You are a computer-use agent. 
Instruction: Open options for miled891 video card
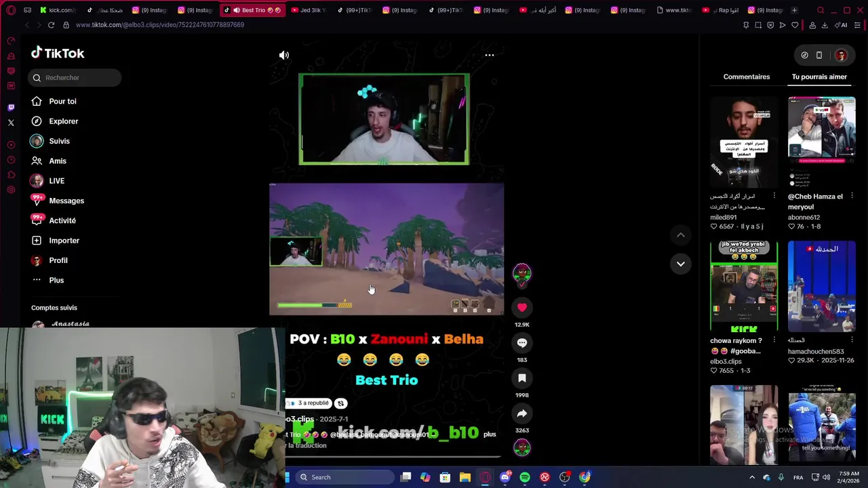click(774, 196)
